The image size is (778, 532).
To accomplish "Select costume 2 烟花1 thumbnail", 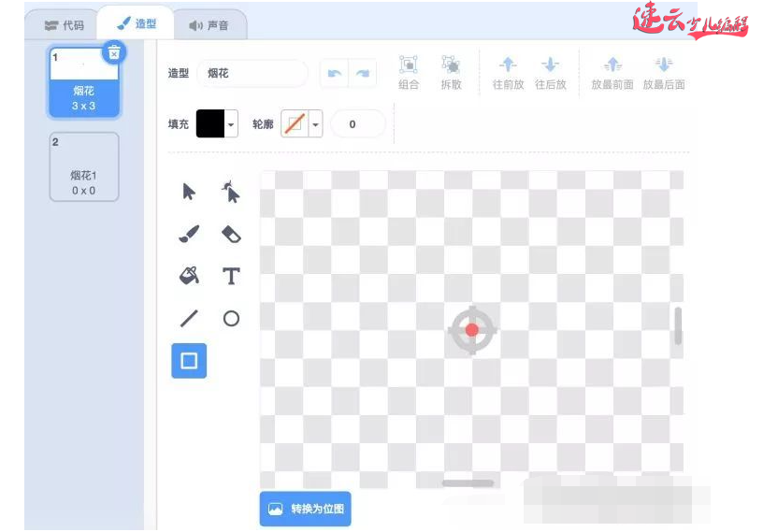I will point(84,166).
